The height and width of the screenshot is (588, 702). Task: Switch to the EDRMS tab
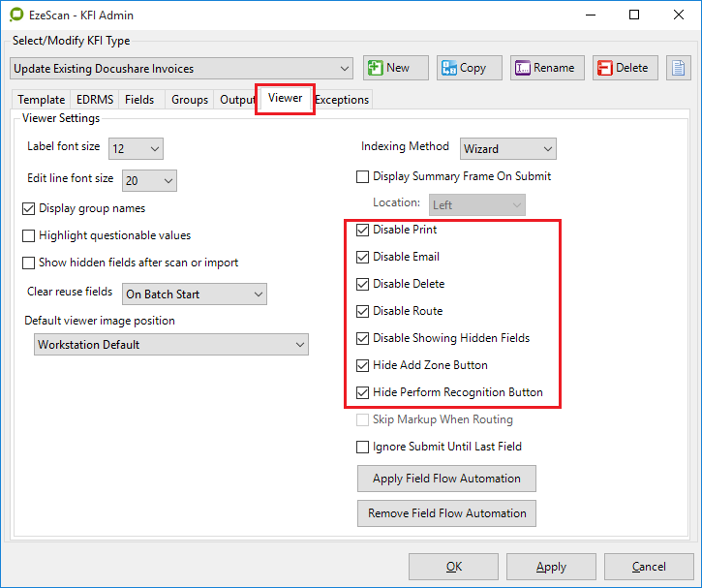click(x=95, y=100)
